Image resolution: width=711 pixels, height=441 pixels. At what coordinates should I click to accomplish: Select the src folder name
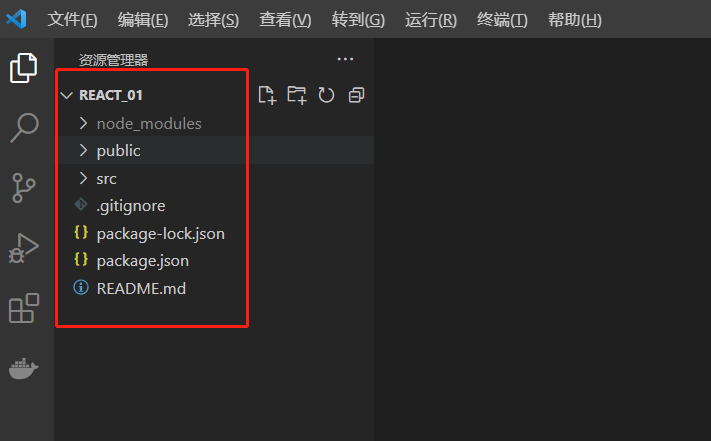(x=107, y=179)
